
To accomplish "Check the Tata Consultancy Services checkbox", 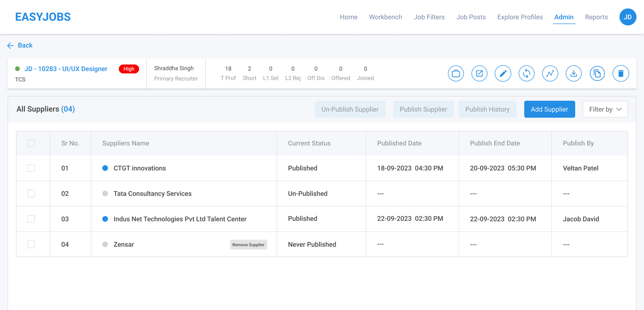I will 31,193.
